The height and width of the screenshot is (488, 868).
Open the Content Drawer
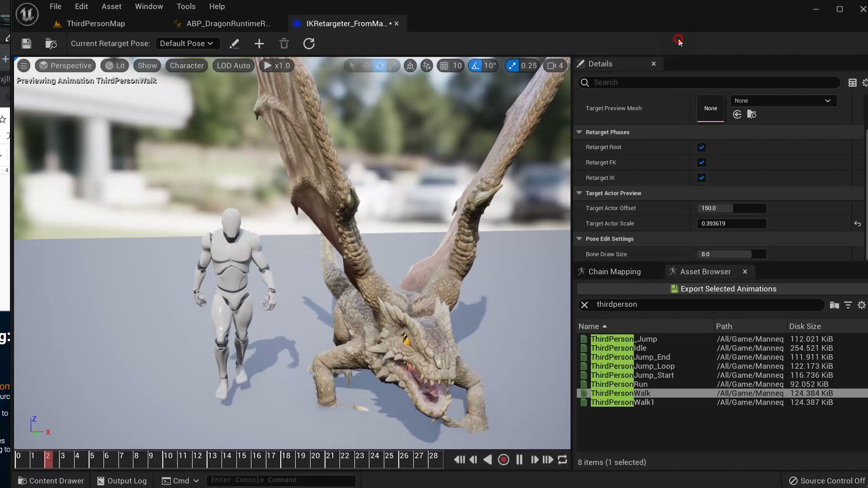click(50, 480)
